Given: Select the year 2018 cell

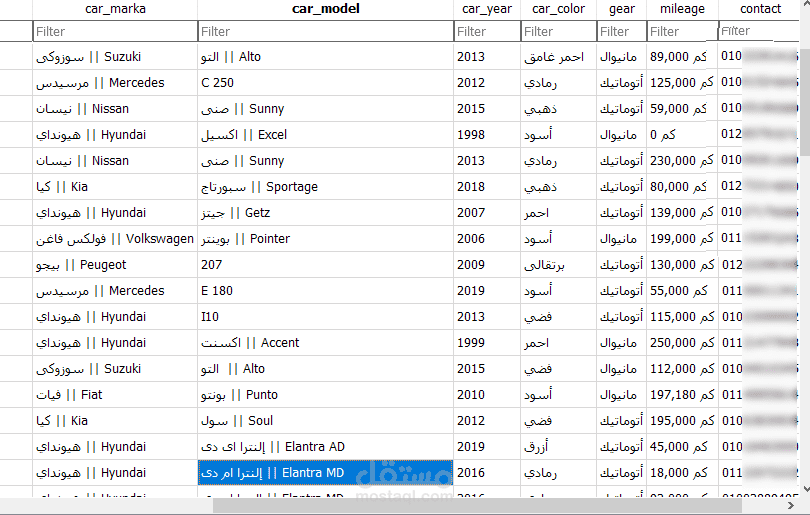Looking at the screenshot, I should tap(487, 187).
